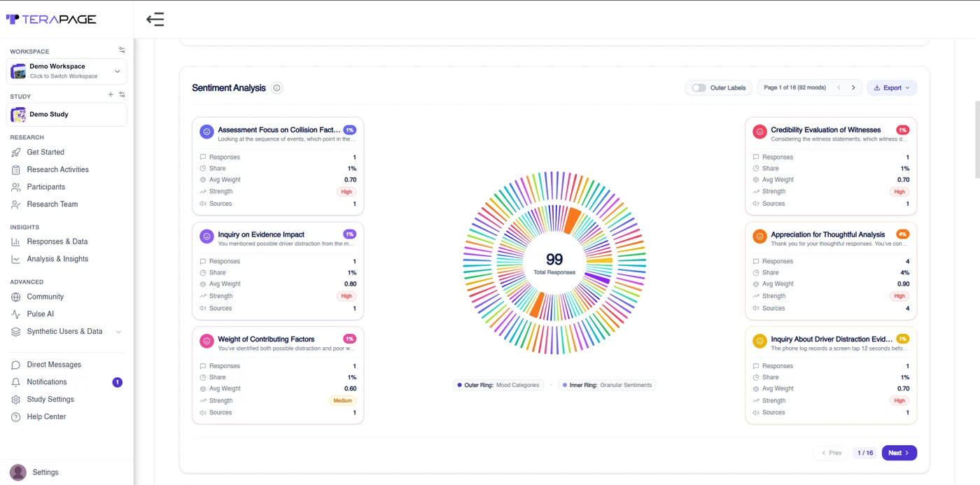980x485 pixels.
Task: Open the Demo Workspace switcher dropdown
Action: point(67,71)
